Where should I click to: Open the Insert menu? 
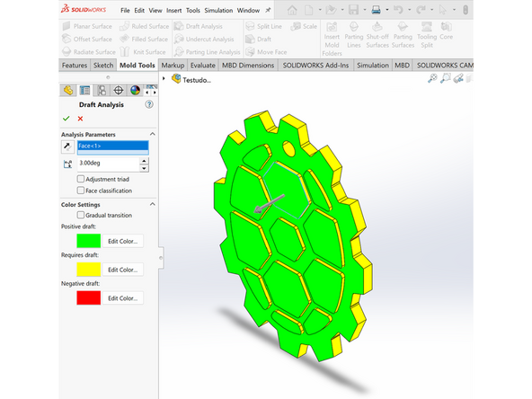[173, 11]
